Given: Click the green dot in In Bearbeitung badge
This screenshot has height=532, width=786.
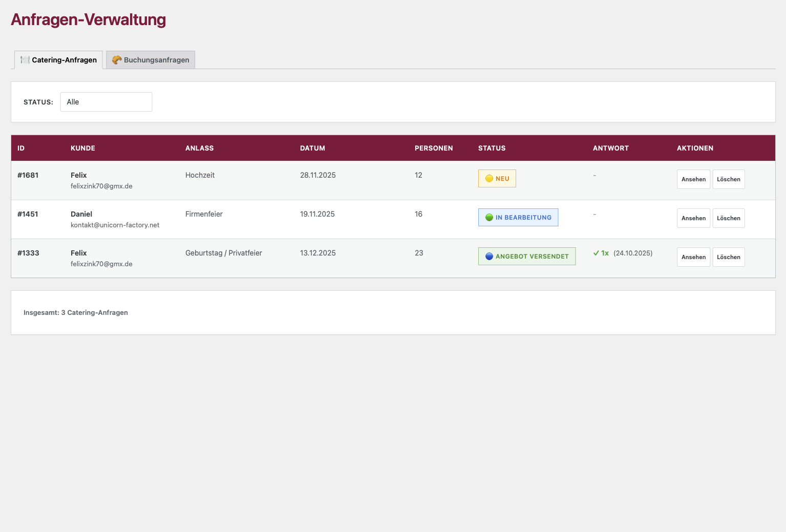Looking at the screenshot, I should tap(489, 218).
